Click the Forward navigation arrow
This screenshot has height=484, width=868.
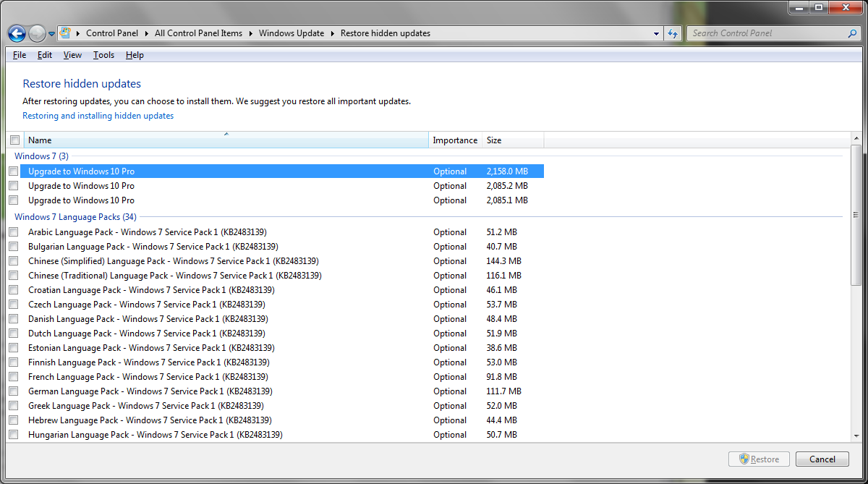(x=37, y=33)
